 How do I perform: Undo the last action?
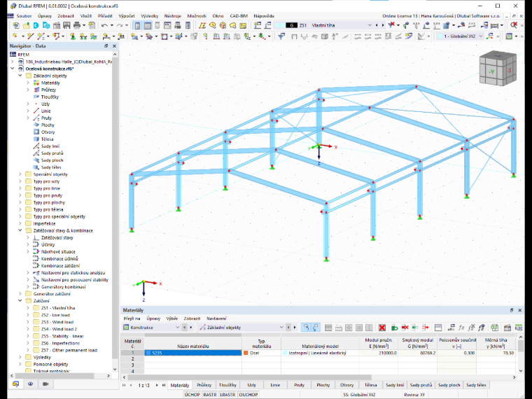pos(104,25)
